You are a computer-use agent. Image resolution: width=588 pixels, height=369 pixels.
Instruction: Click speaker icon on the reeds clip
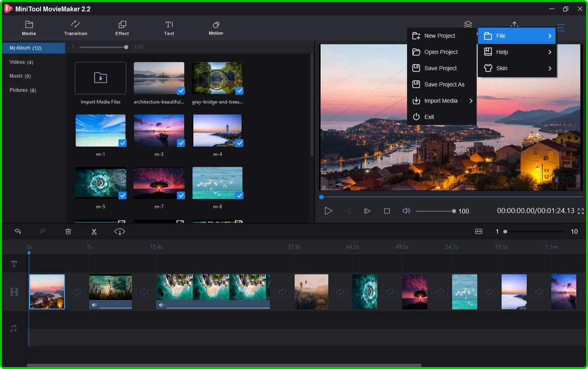[94, 305]
